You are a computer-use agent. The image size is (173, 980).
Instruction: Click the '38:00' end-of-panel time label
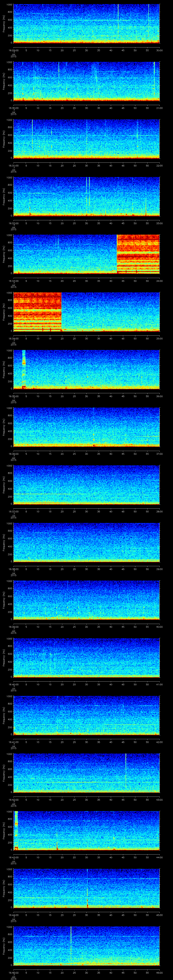[x=159, y=511]
